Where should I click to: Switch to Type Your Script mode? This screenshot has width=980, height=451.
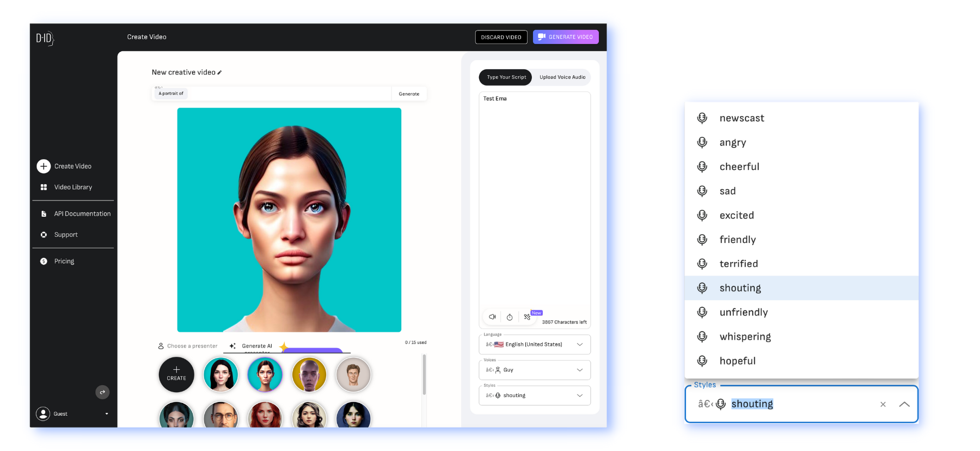click(506, 77)
